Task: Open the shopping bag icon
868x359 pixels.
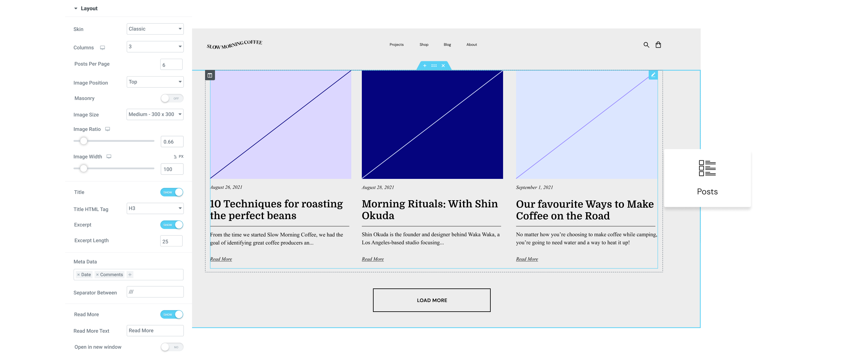Action: pyautogui.click(x=658, y=45)
